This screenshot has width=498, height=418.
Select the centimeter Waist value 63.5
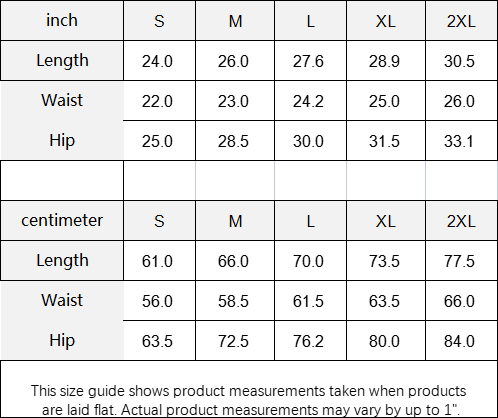click(x=386, y=301)
